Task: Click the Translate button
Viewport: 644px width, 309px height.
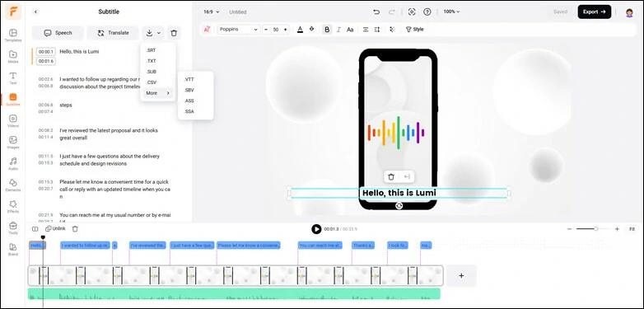Action: coord(113,33)
